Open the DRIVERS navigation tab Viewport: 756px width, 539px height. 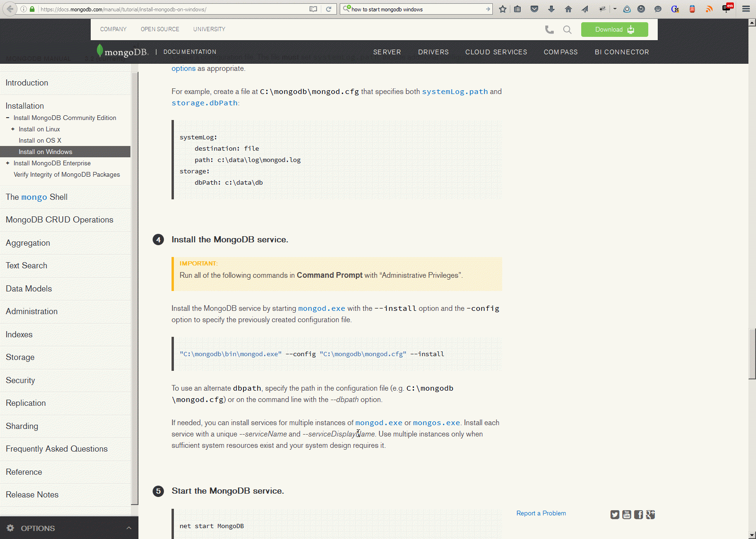(433, 52)
